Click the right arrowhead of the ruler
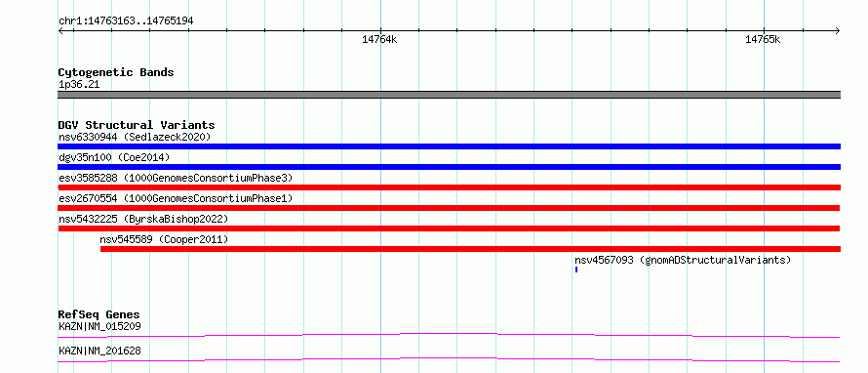 point(838,30)
